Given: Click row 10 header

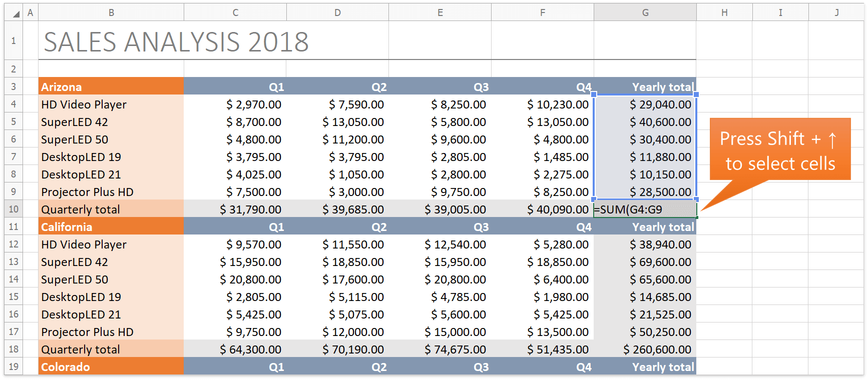Looking at the screenshot, I should tap(14, 209).
